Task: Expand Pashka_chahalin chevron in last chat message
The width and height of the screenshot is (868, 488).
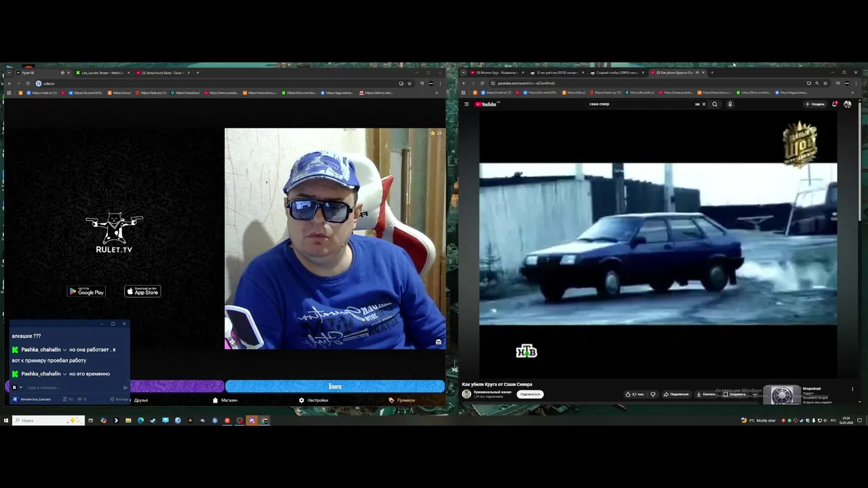Action: coord(64,374)
